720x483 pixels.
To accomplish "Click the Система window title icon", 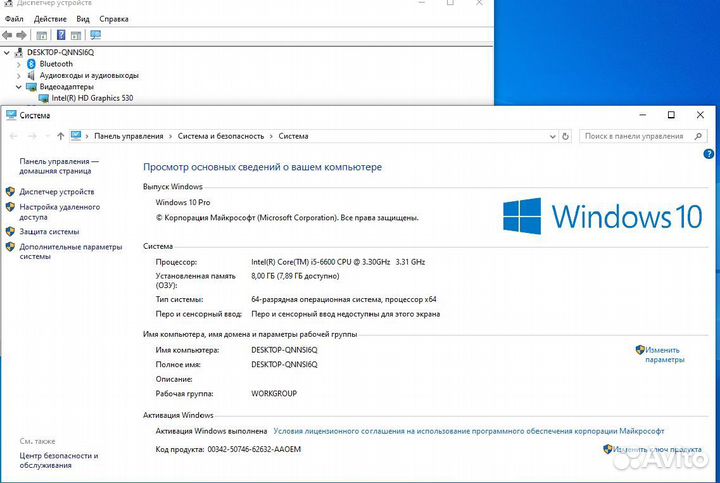I will (x=11, y=115).
